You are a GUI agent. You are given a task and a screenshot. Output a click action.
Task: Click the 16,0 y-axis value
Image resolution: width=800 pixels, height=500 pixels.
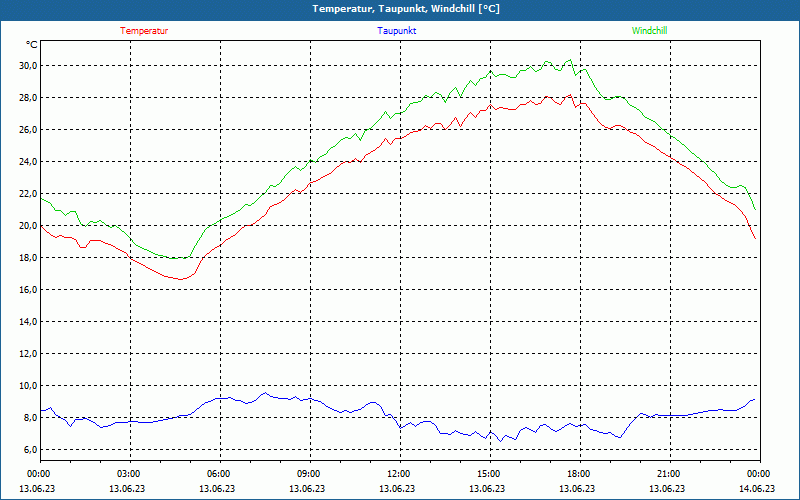click(x=28, y=289)
